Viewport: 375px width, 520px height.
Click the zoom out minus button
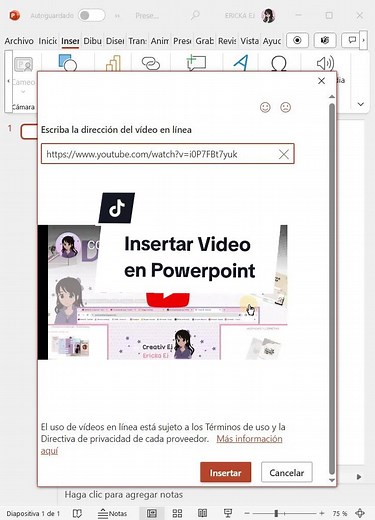[247, 513]
